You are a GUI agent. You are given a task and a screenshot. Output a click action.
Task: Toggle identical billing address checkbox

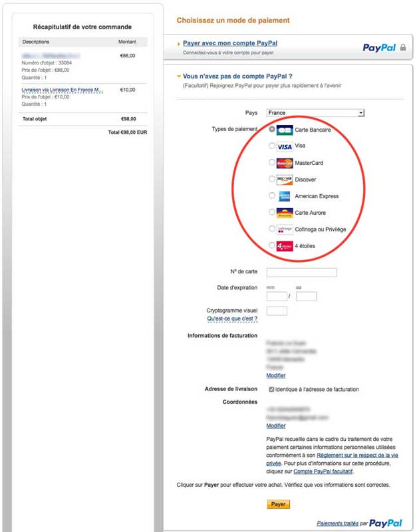click(271, 389)
